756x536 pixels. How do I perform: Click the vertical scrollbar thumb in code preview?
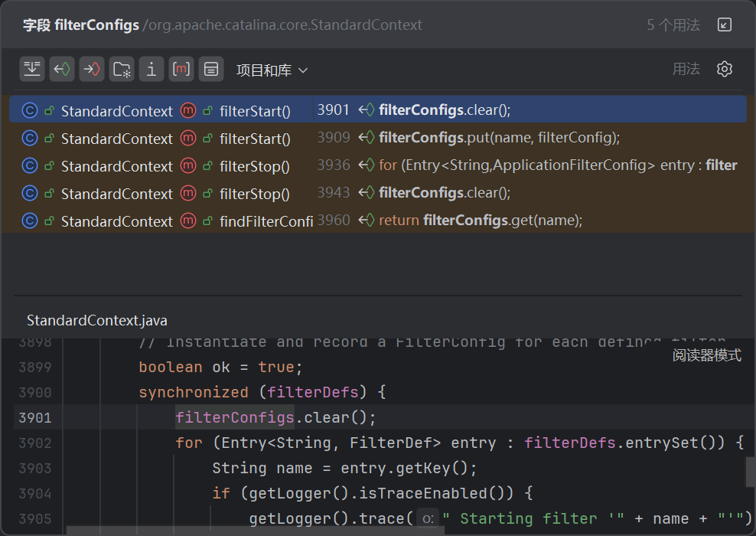click(x=751, y=472)
